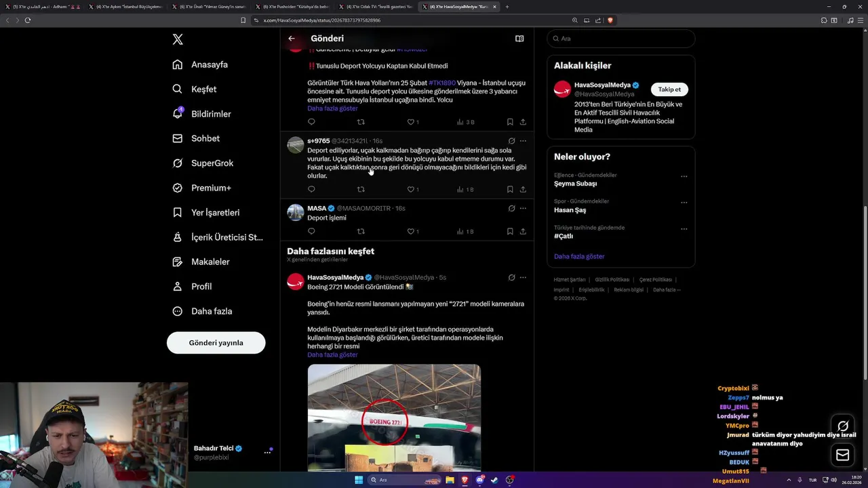Image resolution: width=868 pixels, height=488 pixels.
Task: Bookmark the Tunuslu Deport post
Action: [x=510, y=122]
